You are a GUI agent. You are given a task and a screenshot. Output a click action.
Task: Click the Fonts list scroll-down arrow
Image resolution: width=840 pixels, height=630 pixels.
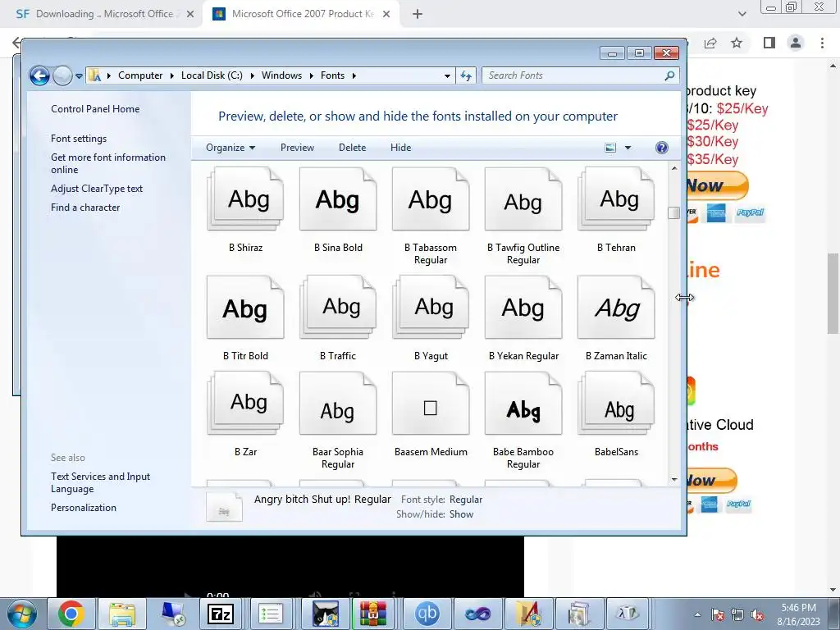[674, 479]
